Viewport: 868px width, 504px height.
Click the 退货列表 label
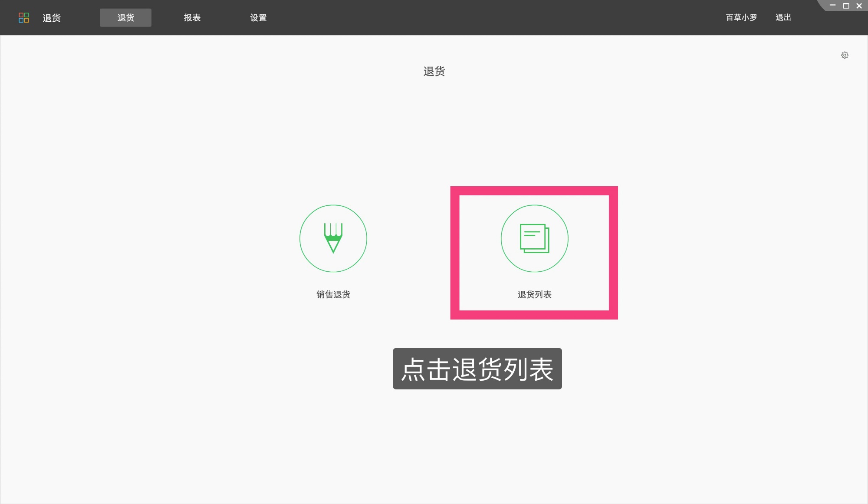535,294
